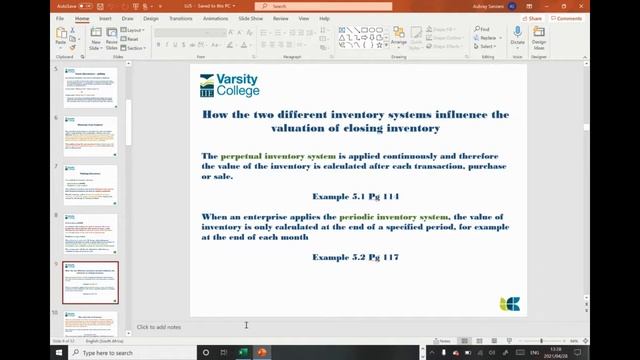The image size is (640, 360).
Task: Click 'Click to add notes' area
Action: coord(159,327)
